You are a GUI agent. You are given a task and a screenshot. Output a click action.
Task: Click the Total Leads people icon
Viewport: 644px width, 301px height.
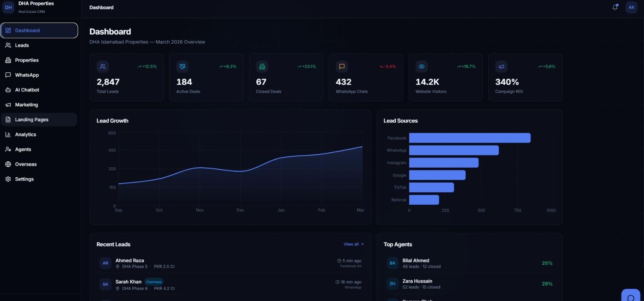[103, 66]
